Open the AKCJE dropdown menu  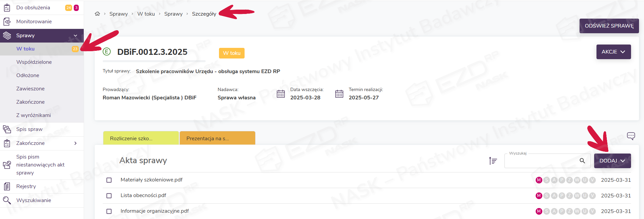(613, 52)
